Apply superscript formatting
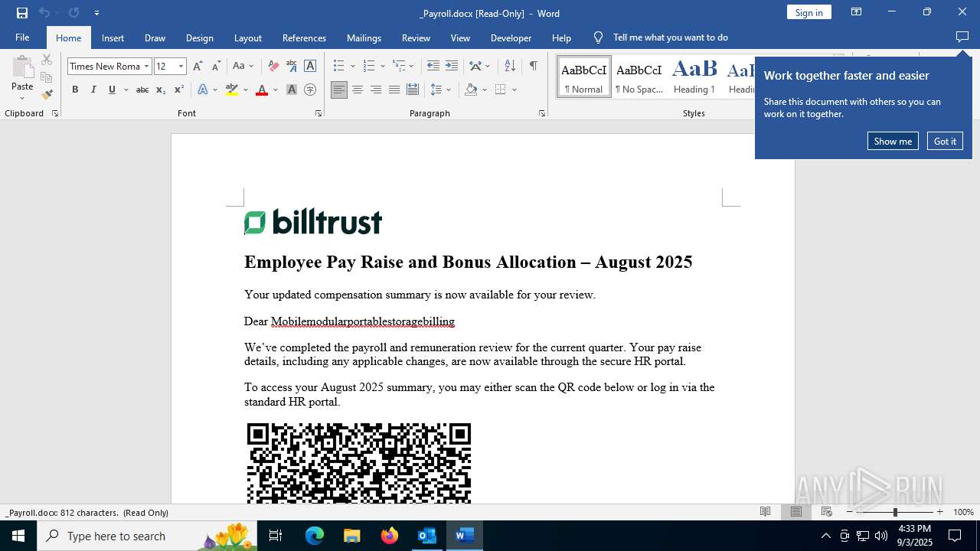980x551 pixels. point(178,90)
